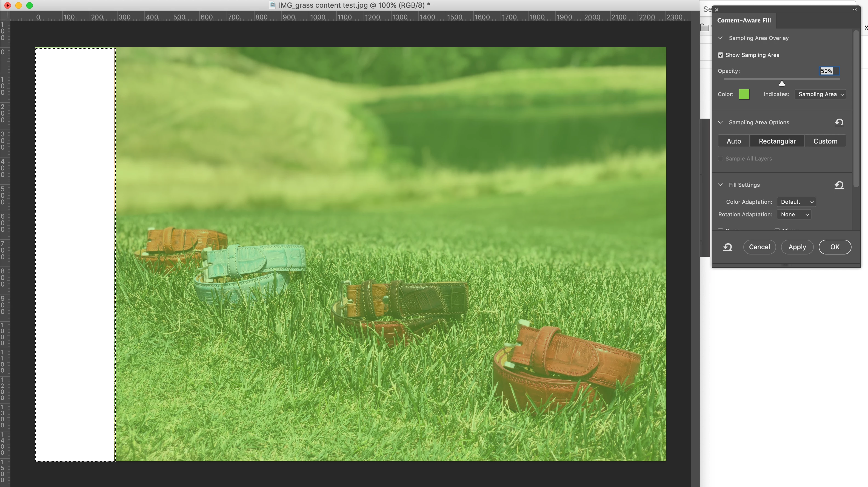Click the folder icon behind the panel

pyautogui.click(x=705, y=28)
